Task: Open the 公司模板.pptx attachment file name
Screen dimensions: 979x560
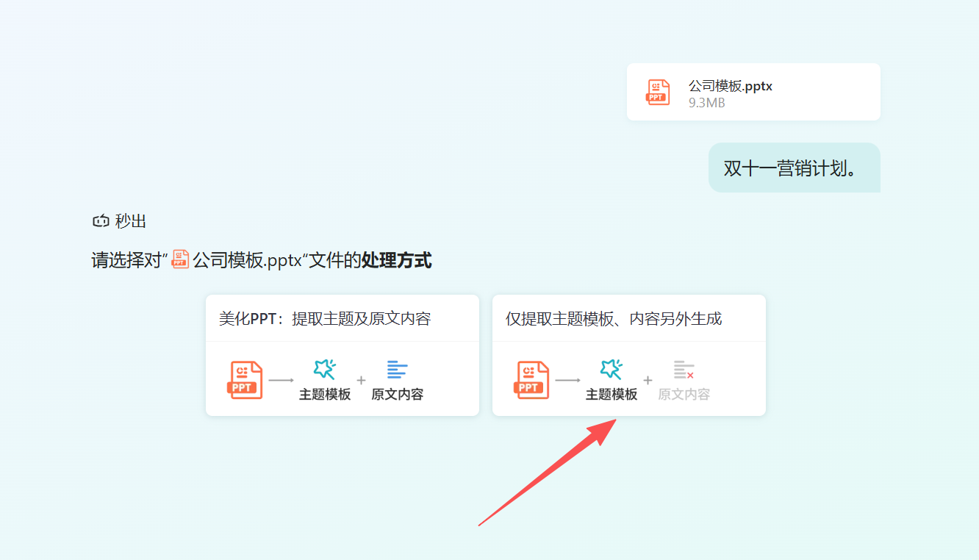Action: click(730, 86)
